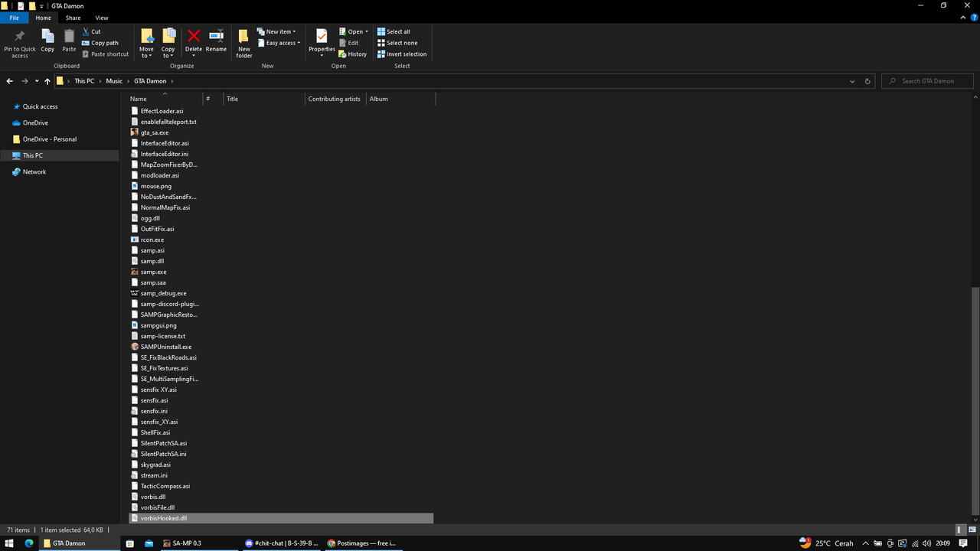980x551 pixels.
Task: Select the vorbisHooked.dll file
Action: pyautogui.click(x=281, y=518)
